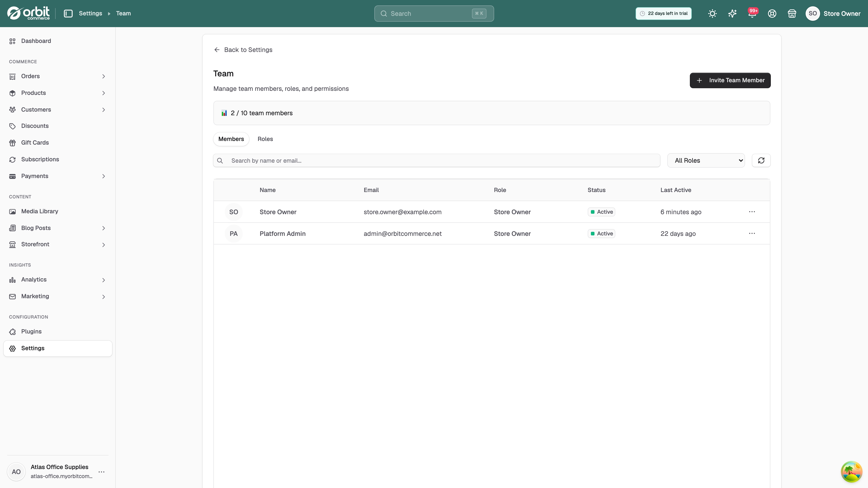
Task: Switch to the Members tab
Action: pyautogui.click(x=231, y=139)
